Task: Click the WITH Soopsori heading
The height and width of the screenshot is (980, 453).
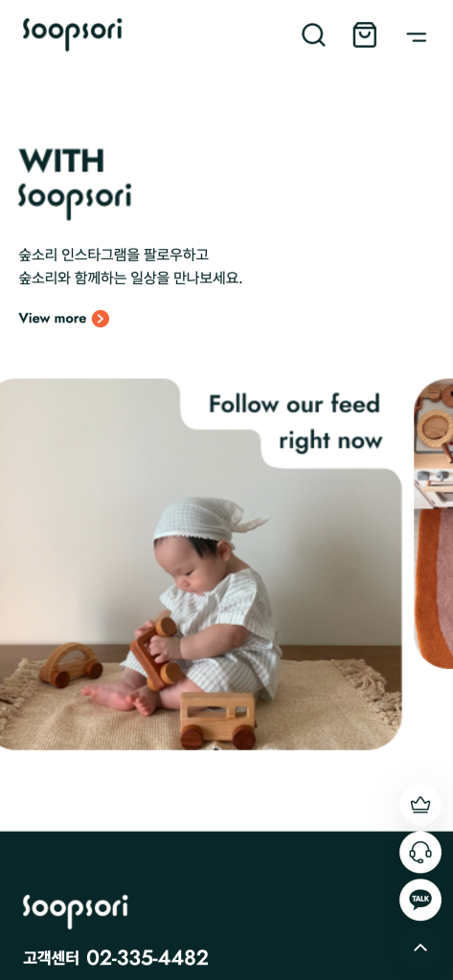Action: coord(75,183)
